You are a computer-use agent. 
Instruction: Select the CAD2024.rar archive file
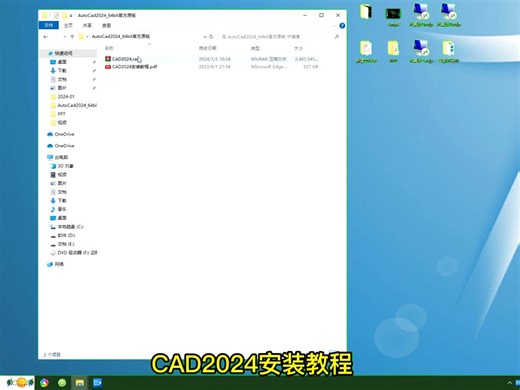tap(125, 59)
